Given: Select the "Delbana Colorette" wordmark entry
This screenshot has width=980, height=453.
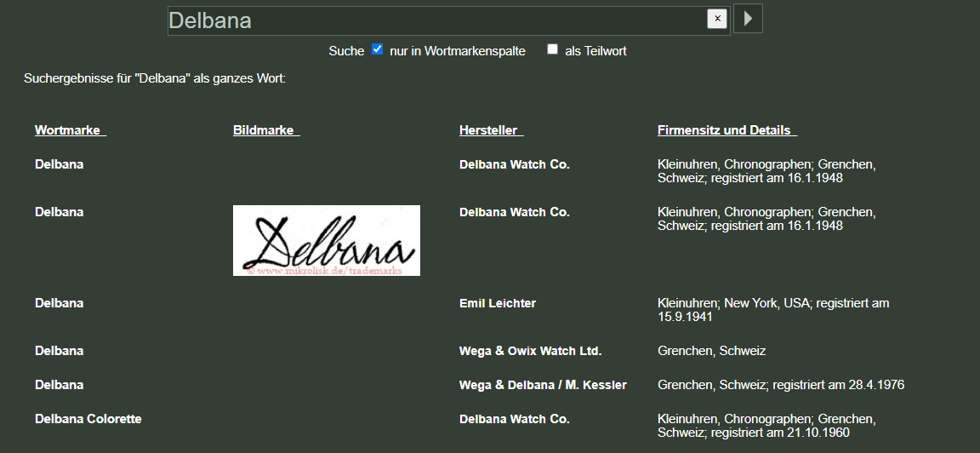Looking at the screenshot, I should [x=88, y=419].
